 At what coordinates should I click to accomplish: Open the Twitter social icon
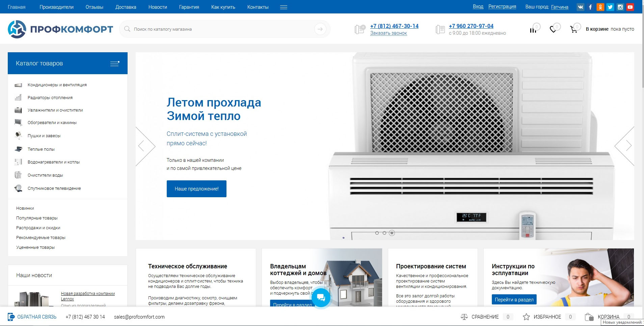coord(610,7)
